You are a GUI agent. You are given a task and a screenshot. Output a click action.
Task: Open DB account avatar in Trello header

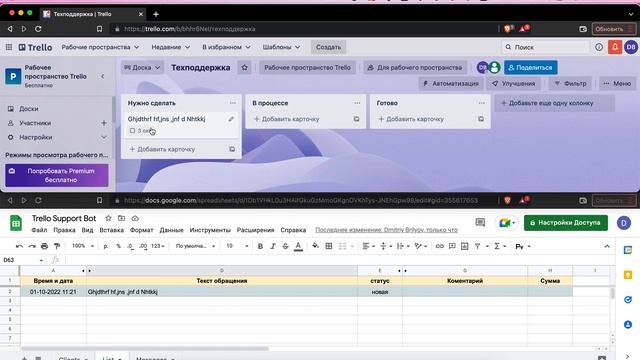[x=631, y=47]
